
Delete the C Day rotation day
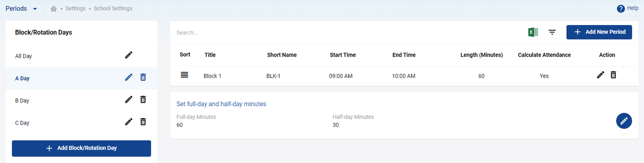coord(143,122)
